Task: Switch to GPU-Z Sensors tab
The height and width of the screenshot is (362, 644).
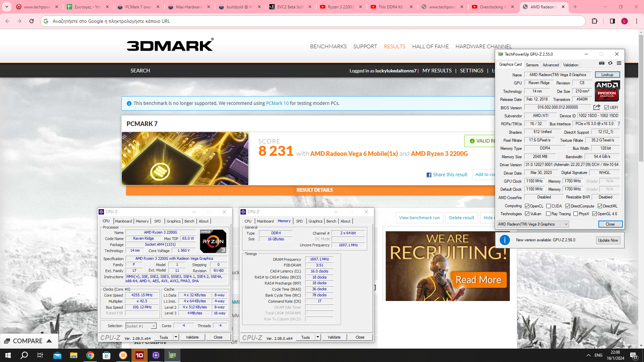Action: pos(532,65)
